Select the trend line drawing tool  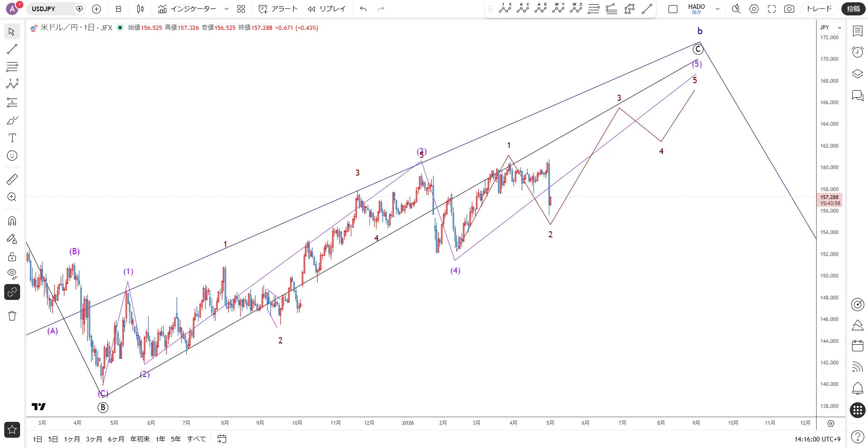[x=12, y=49]
